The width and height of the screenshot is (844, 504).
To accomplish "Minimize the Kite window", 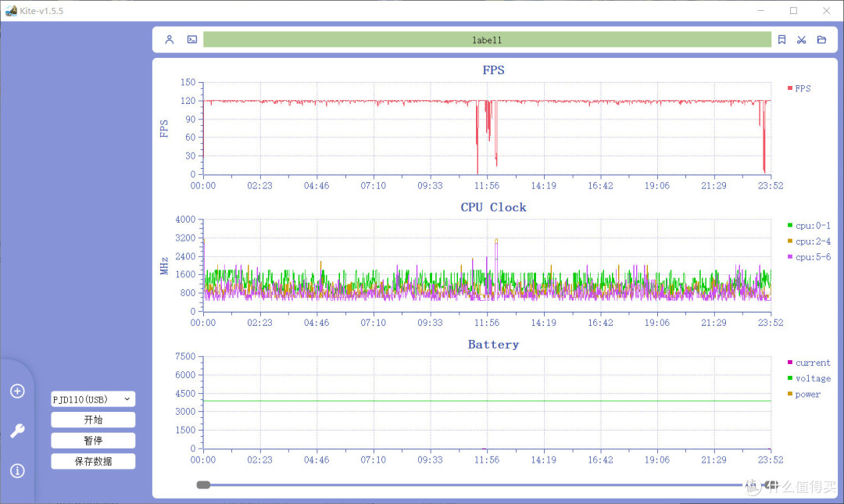I will 760,10.
